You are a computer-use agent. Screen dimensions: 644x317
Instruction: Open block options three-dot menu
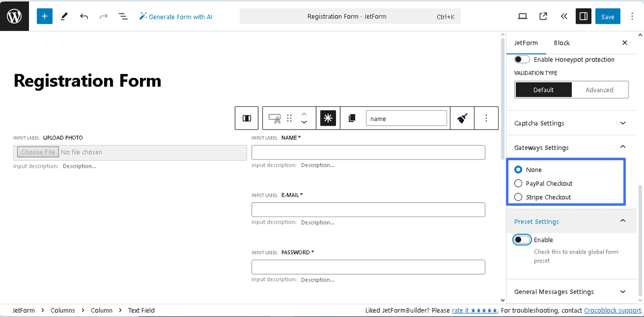[x=486, y=118]
